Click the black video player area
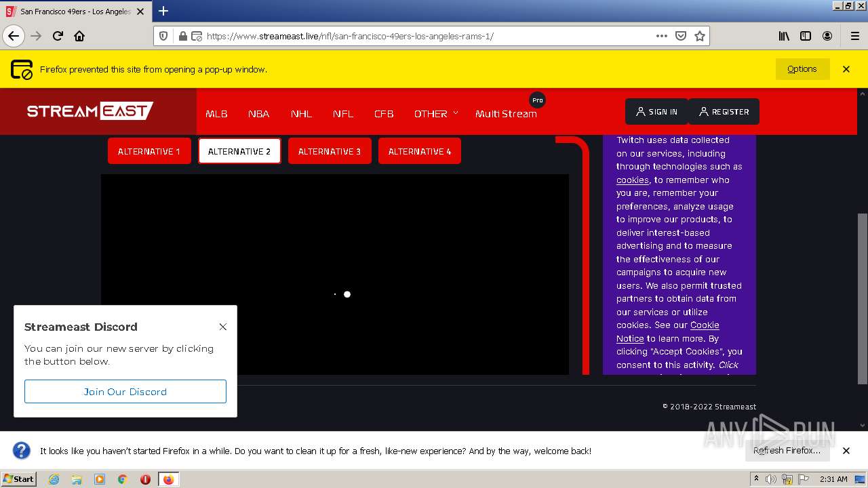 (x=335, y=274)
